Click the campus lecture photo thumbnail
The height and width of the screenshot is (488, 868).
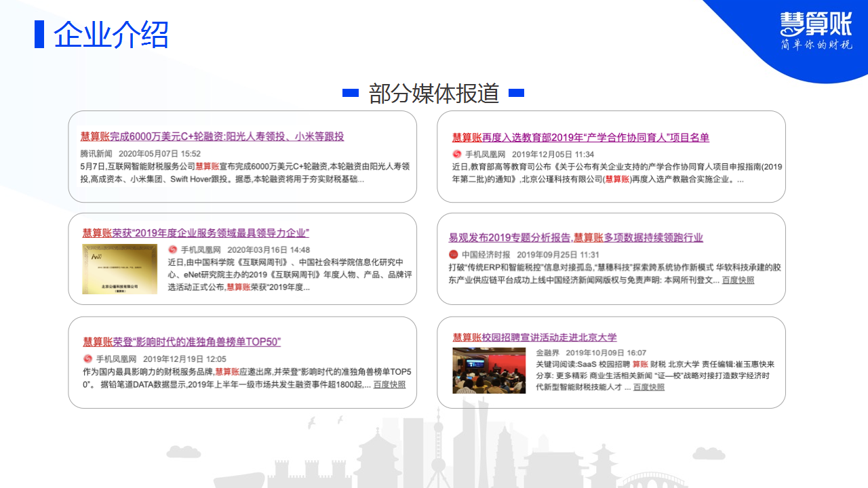tap(490, 371)
